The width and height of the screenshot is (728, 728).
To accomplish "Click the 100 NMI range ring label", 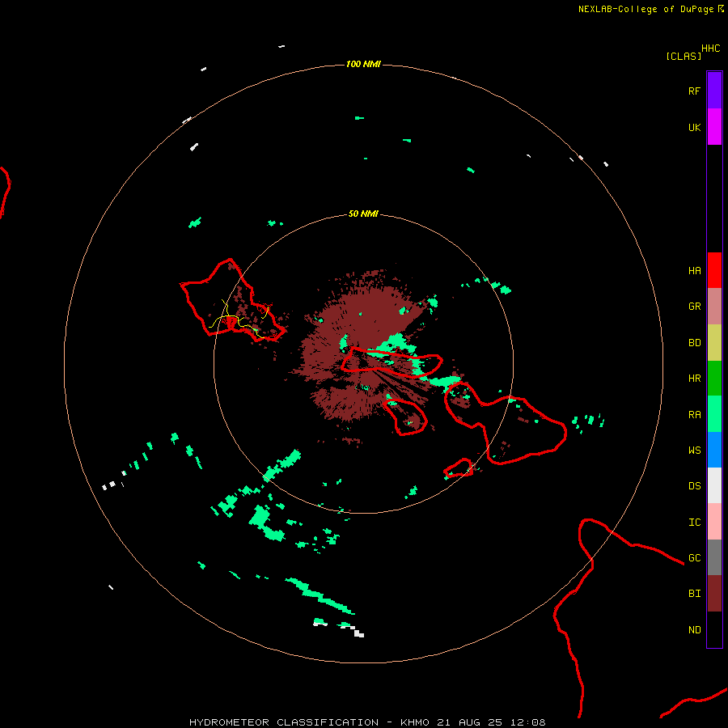I will [x=363, y=64].
